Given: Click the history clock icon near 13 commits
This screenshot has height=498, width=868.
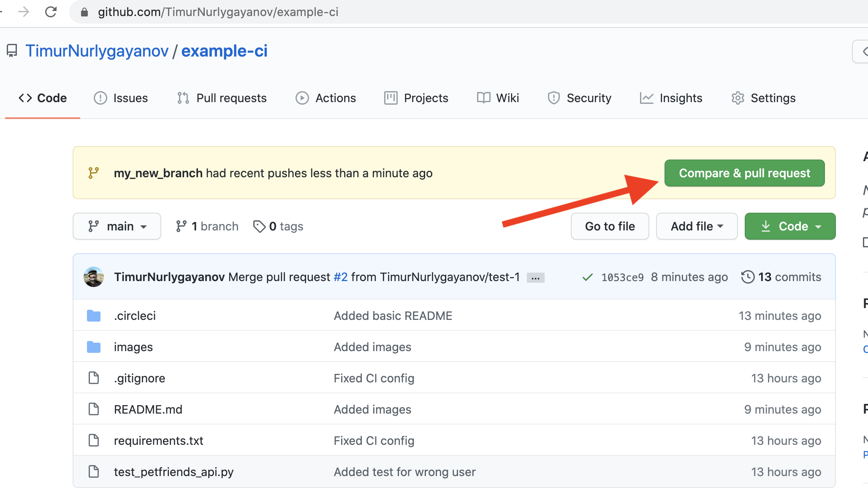Looking at the screenshot, I should click(x=748, y=277).
